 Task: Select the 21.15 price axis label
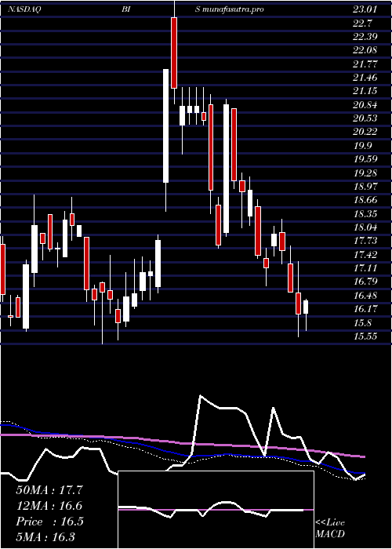point(365,91)
